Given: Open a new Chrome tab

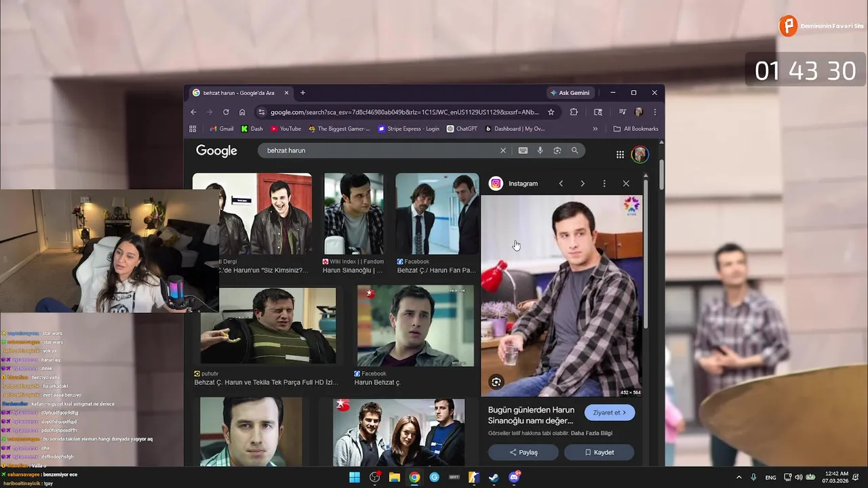Looking at the screenshot, I should click(302, 93).
